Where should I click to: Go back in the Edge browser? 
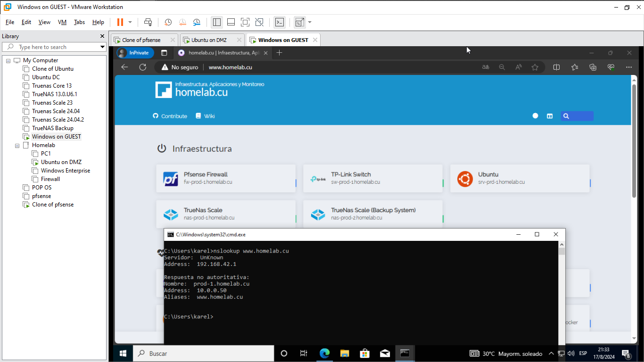(125, 67)
